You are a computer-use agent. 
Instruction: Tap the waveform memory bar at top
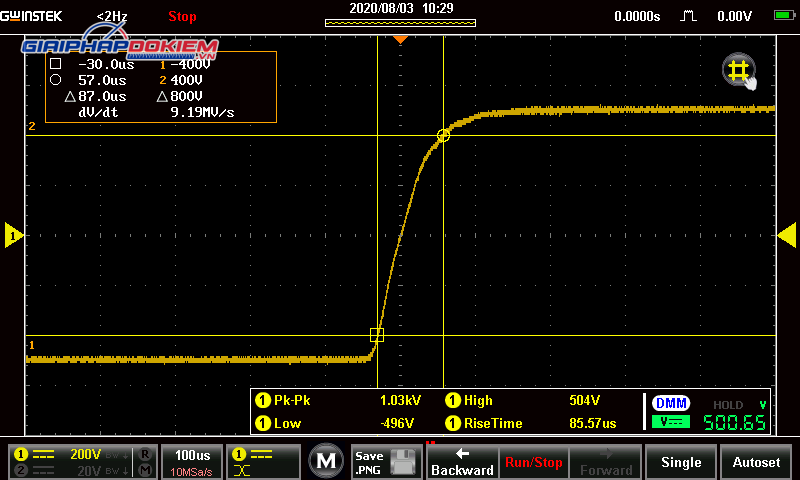point(401,23)
